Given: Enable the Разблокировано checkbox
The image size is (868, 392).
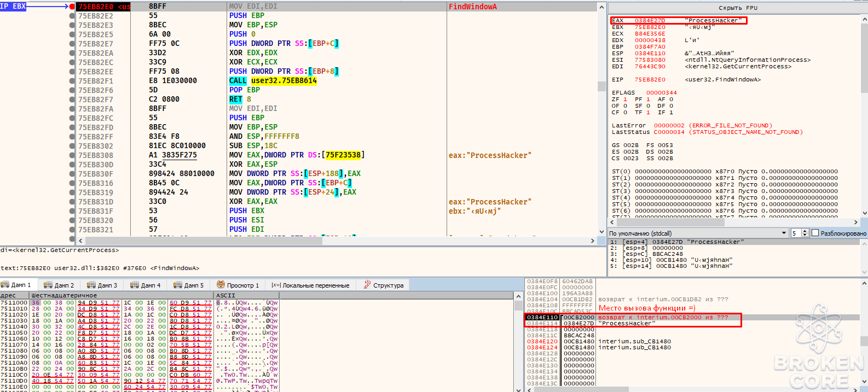Looking at the screenshot, I should (x=815, y=233).
